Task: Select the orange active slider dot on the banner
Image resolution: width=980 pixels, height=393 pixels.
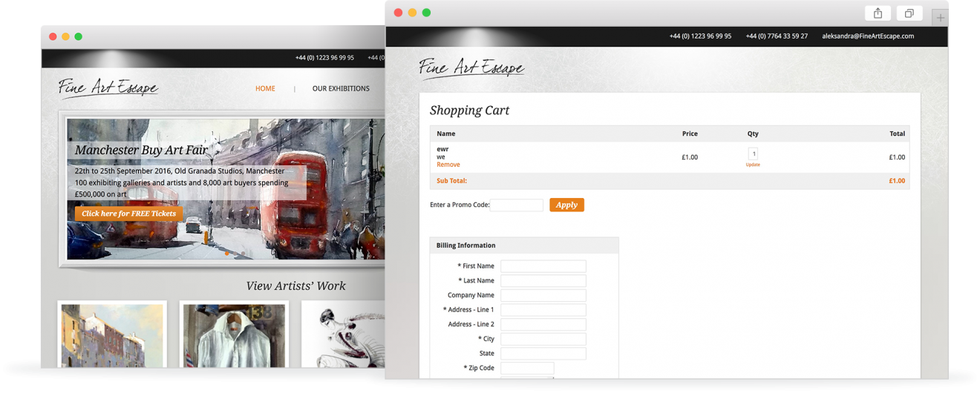Action: click(x=227, y=254)
